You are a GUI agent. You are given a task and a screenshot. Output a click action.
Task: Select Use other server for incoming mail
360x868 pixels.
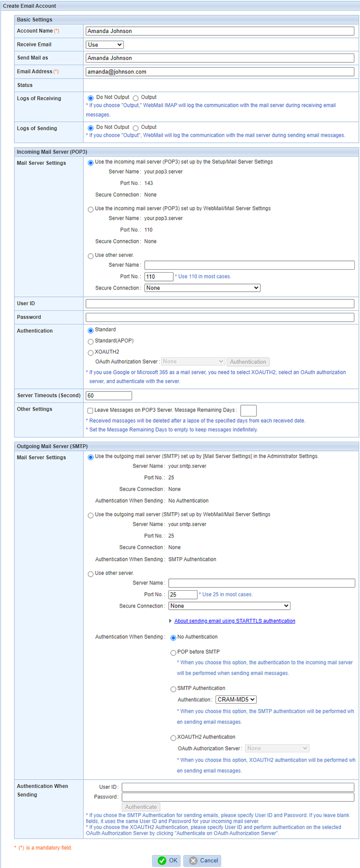[91, 256]
